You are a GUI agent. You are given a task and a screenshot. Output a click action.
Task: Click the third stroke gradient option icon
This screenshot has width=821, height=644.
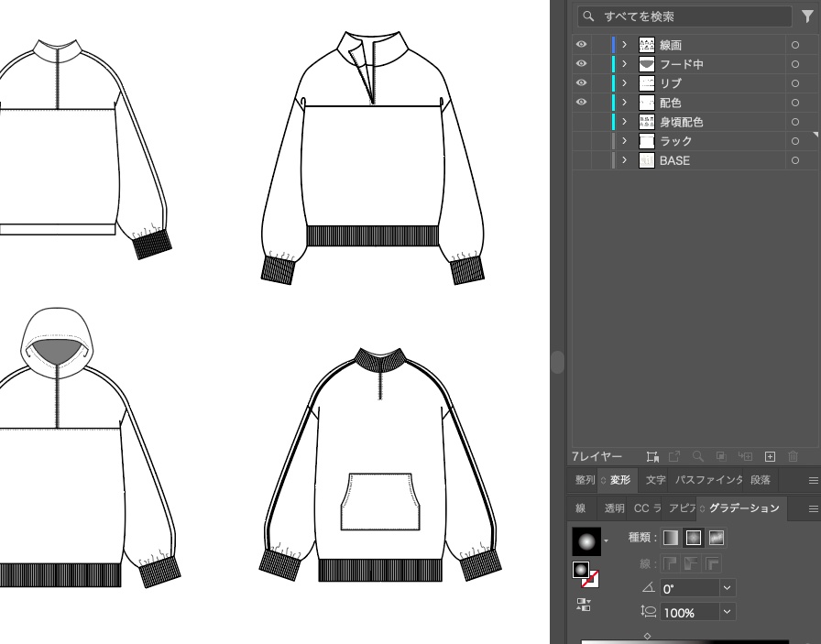click(712, 563)
